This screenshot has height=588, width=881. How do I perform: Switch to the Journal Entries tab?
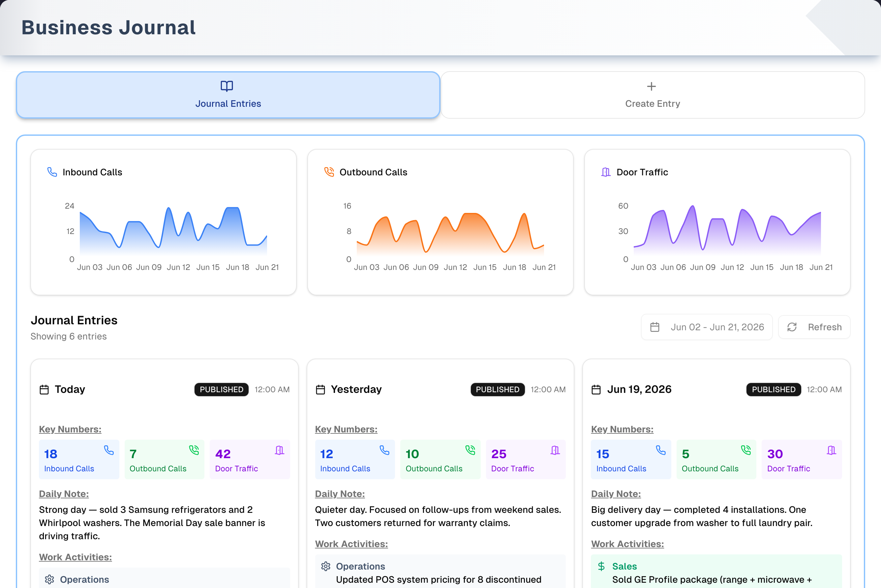click(x=228, y=95)
